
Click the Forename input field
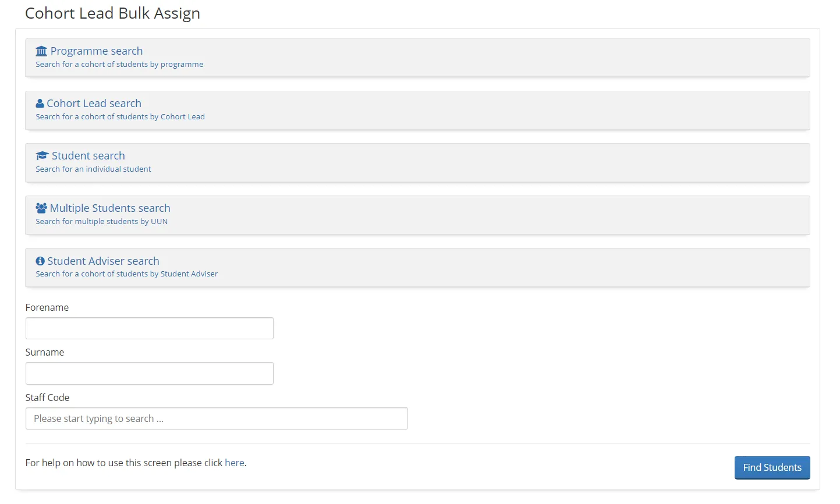point(149,328)
